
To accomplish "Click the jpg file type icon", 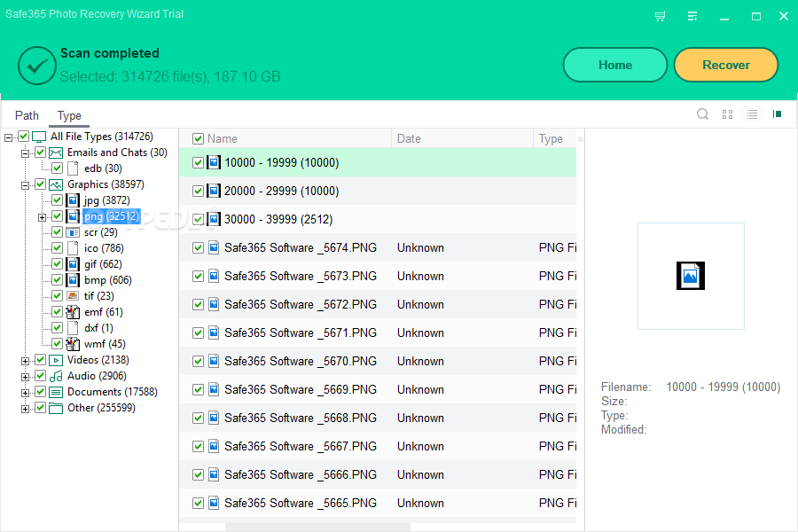I will [72, 199].
